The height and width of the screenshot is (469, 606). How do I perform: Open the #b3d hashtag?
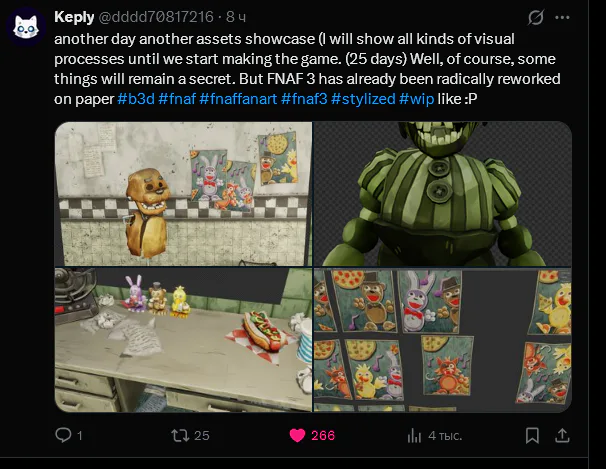tap(136, 99)
